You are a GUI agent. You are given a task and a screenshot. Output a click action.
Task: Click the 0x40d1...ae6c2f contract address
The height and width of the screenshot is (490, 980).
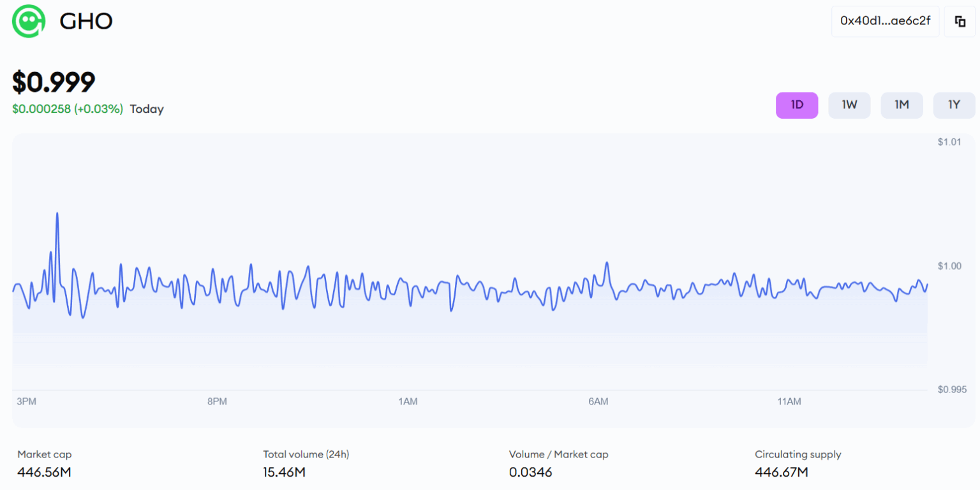[884, 21]
